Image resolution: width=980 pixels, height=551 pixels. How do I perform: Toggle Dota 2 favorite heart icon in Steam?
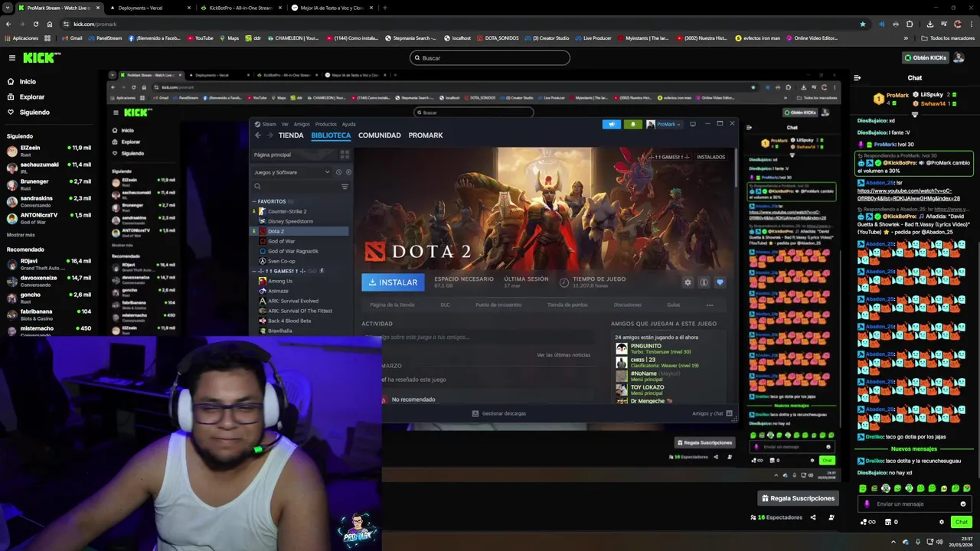(720, 282)
